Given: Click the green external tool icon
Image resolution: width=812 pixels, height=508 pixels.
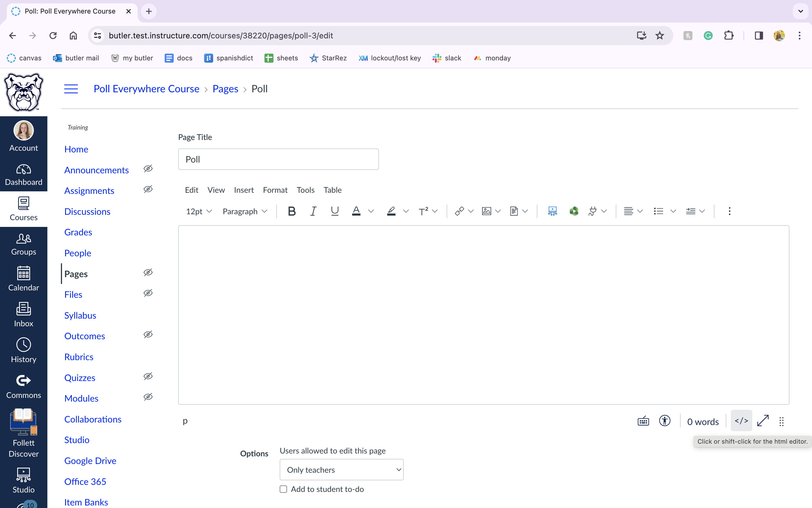Looking at the screenshot, I should pyautogui.click(x=574, y=211).
